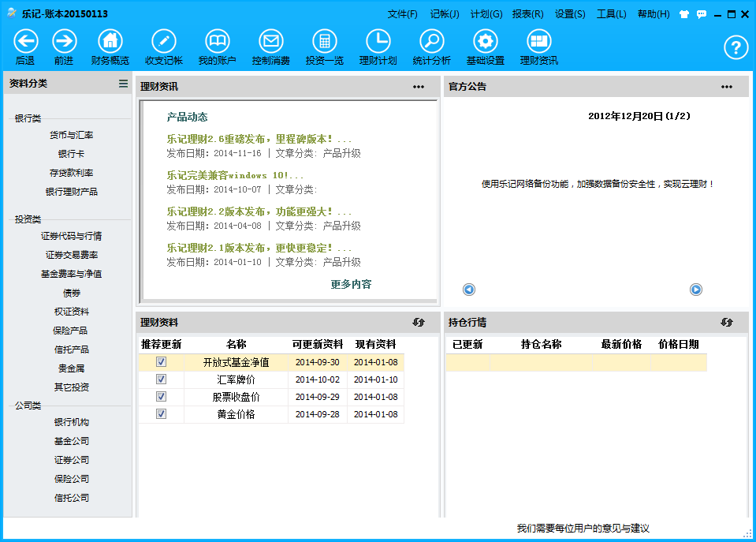Toggle the 黄金价格 update checkbox
756x542 pixels.
click(162, 414)
